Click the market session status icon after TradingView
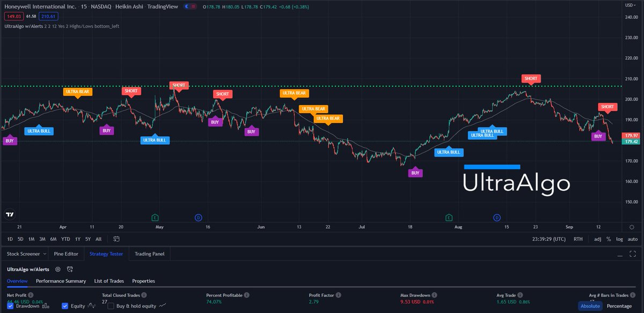The height and width of the screenshot is (313, 644). [187, 6]
